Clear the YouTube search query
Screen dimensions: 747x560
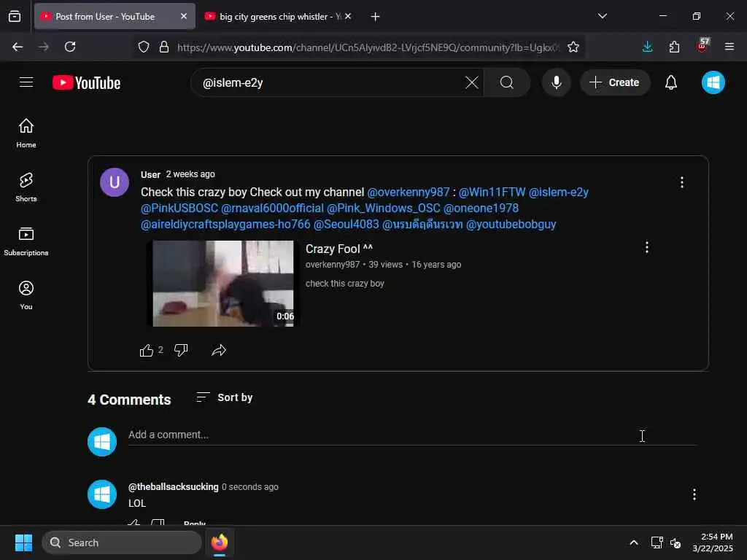tap(472, 82)
